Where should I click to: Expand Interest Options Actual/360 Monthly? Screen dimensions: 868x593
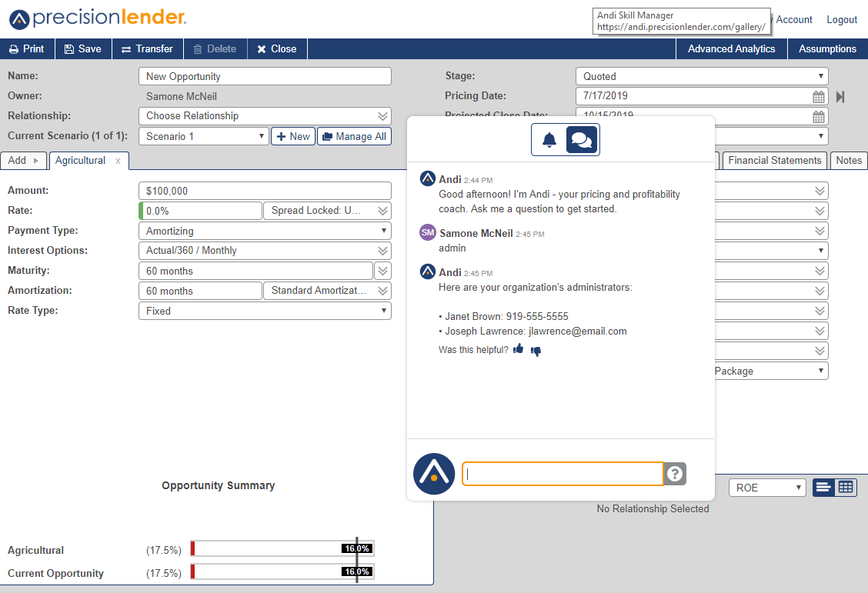[x=265, y=251]
